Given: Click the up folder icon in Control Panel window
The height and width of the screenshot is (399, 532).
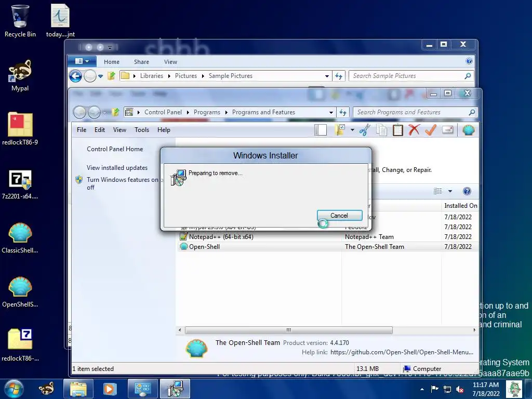Looking at the screenshot, I should pos(116,112).
